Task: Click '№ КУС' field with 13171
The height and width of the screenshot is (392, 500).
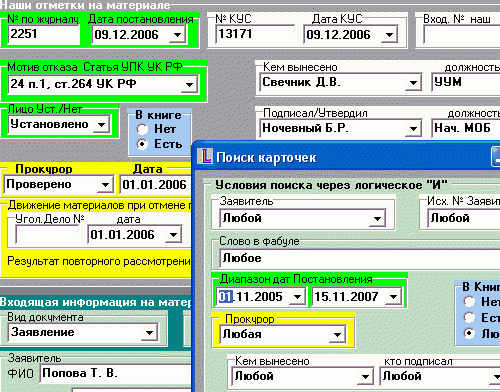Action: (255, 34)
